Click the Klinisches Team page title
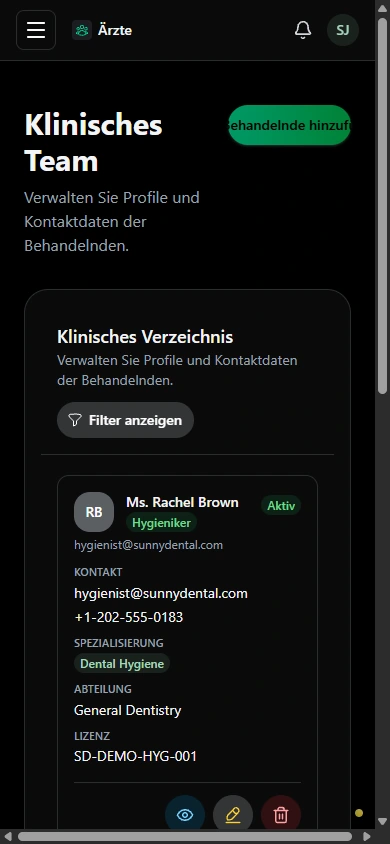This screenshot has height=844, width=390. pyautogui.click(x=94, y=143)
